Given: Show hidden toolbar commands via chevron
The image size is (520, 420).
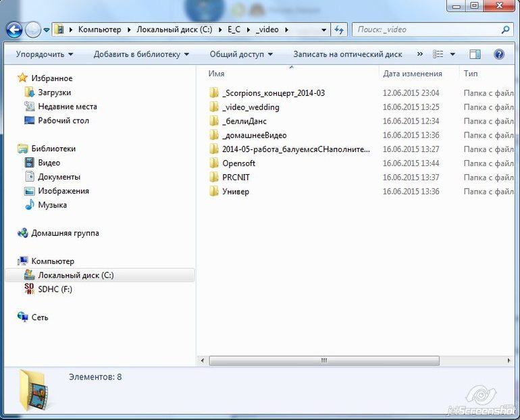Looking at the screenshot, I should [420, 54].
